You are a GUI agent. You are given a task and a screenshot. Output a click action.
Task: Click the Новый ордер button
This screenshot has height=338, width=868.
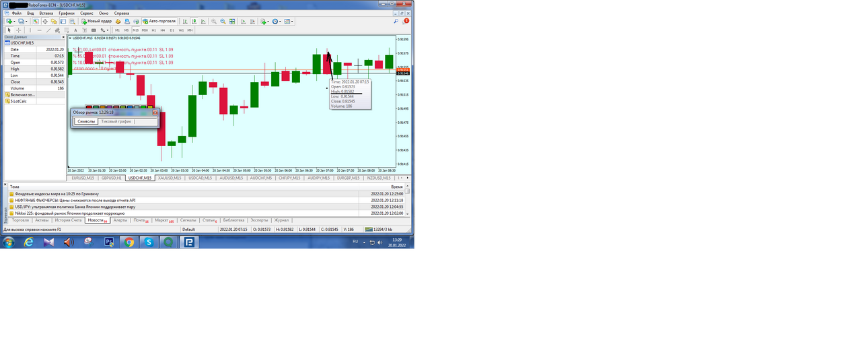click(96, 21)
